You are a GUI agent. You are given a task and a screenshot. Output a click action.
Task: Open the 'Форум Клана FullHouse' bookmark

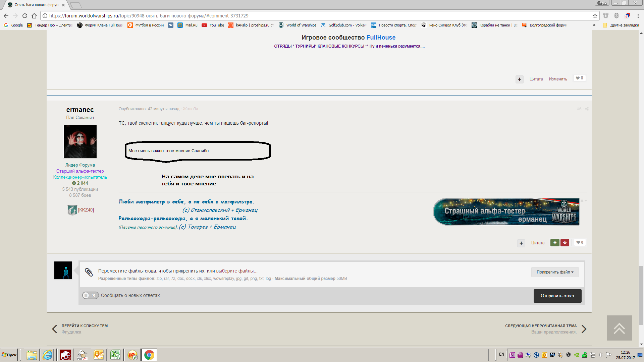[x=100, y=25]
